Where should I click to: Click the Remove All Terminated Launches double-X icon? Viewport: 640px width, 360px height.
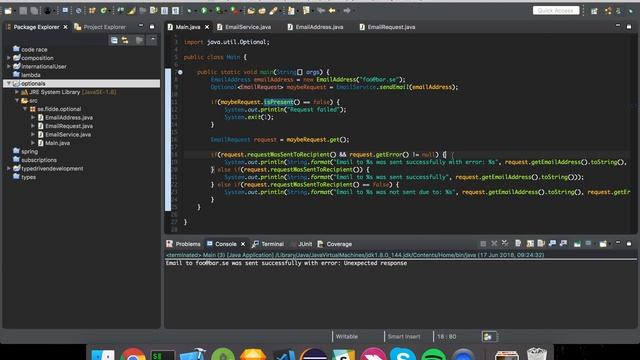pos(505,244)
